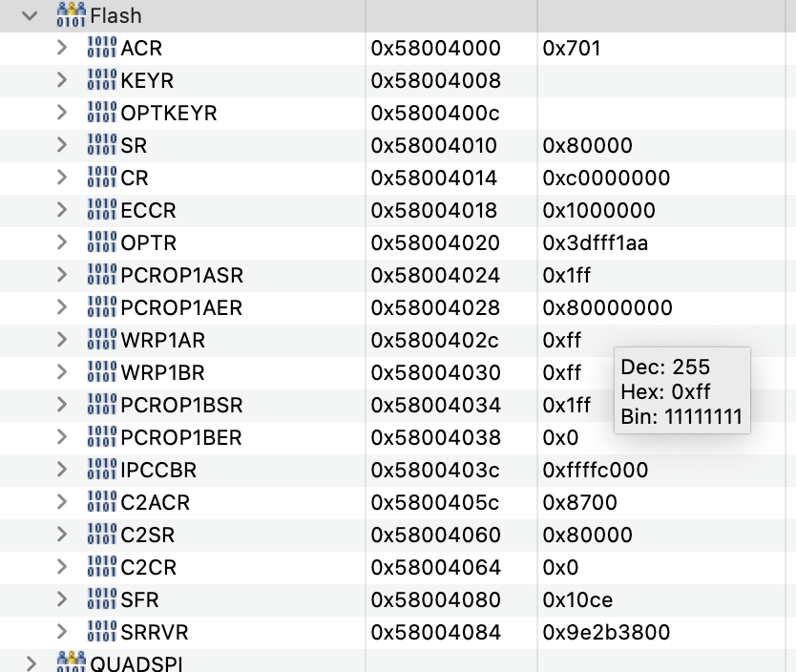Select the KEYR register name

147,80
